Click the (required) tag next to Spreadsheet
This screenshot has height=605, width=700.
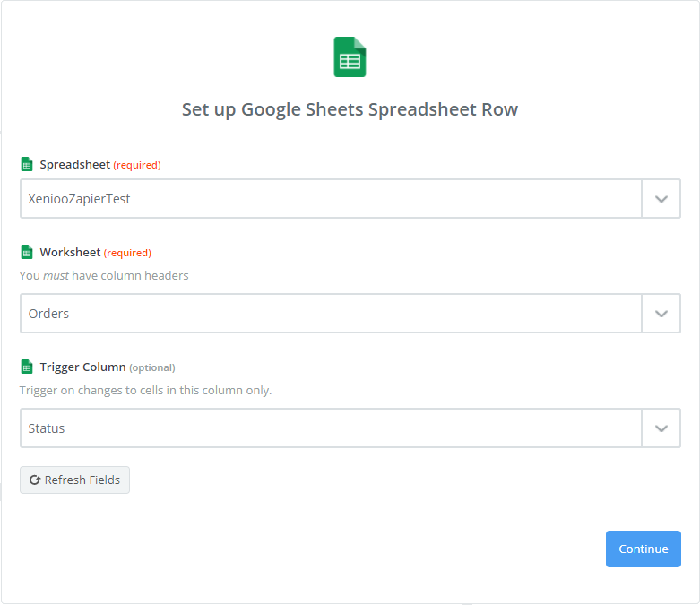click(x=137, y=165)
